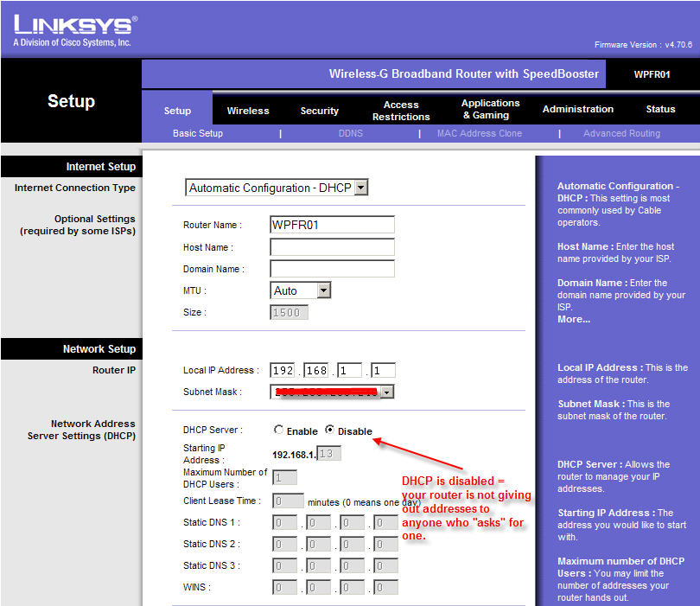Viewport: 700px width, 606px height.
Task: Click the last WINS octet field
Action: [x=385, y=587]
